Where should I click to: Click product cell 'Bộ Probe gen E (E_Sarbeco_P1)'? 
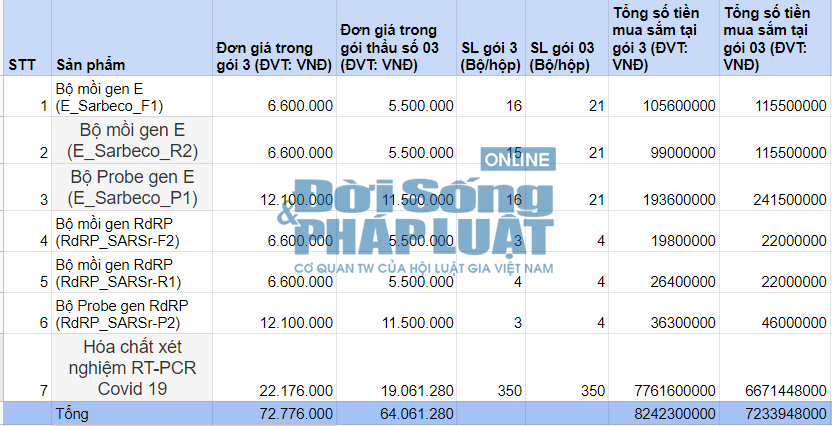pos(132,187)
